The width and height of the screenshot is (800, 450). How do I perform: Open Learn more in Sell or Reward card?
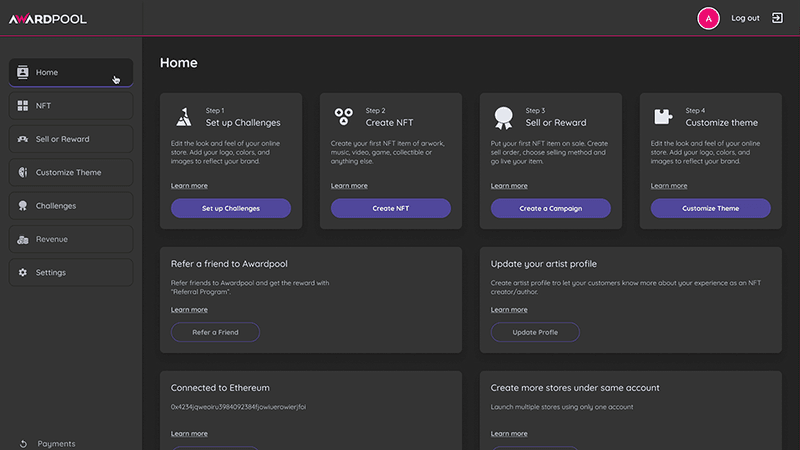click(509, 186)
